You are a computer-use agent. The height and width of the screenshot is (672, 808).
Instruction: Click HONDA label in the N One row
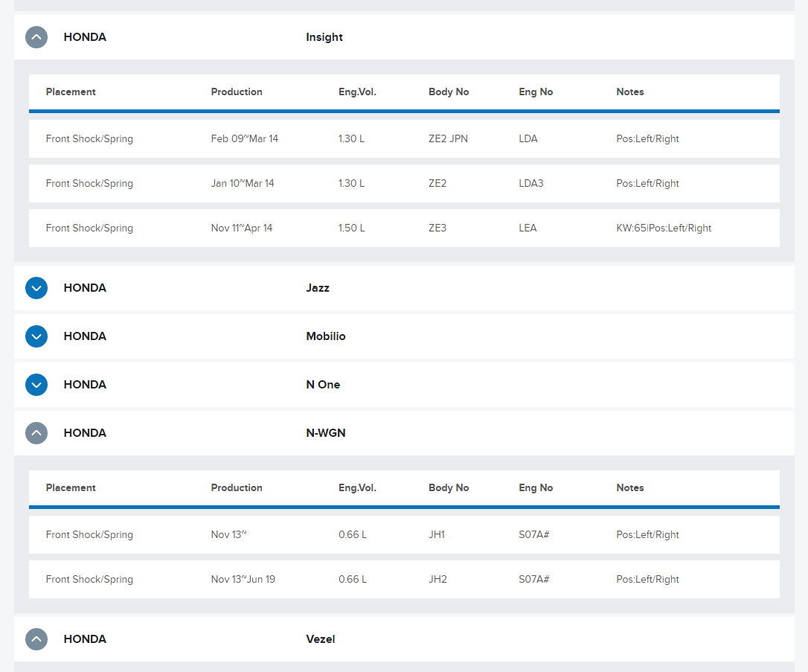(85, 385)
